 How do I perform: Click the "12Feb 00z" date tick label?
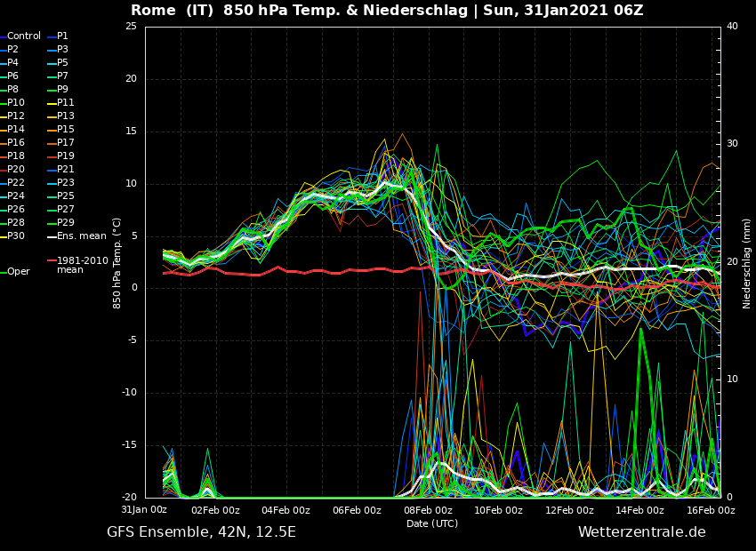569,510
